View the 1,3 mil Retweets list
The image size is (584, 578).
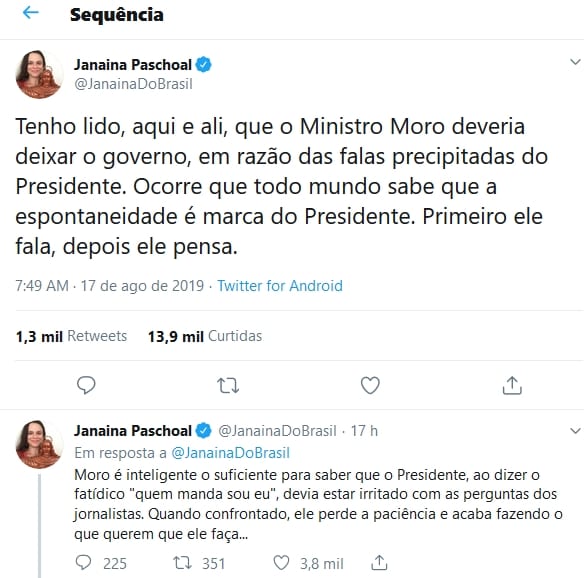[x=71, y=336]
